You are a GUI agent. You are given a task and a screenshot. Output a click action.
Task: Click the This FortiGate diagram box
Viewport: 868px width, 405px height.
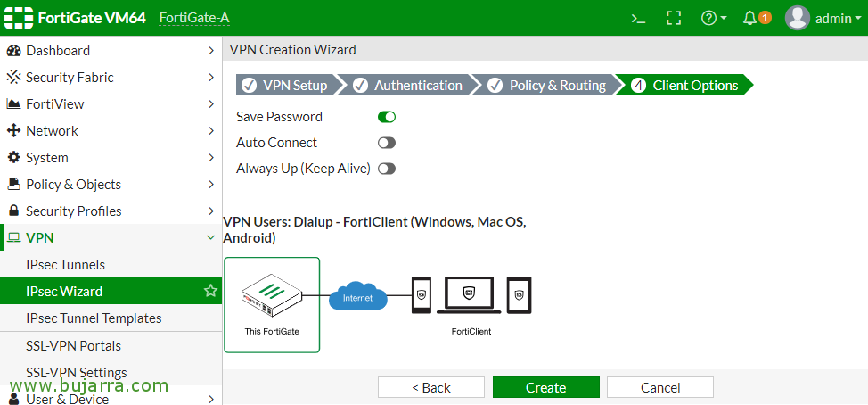[272, 305]
